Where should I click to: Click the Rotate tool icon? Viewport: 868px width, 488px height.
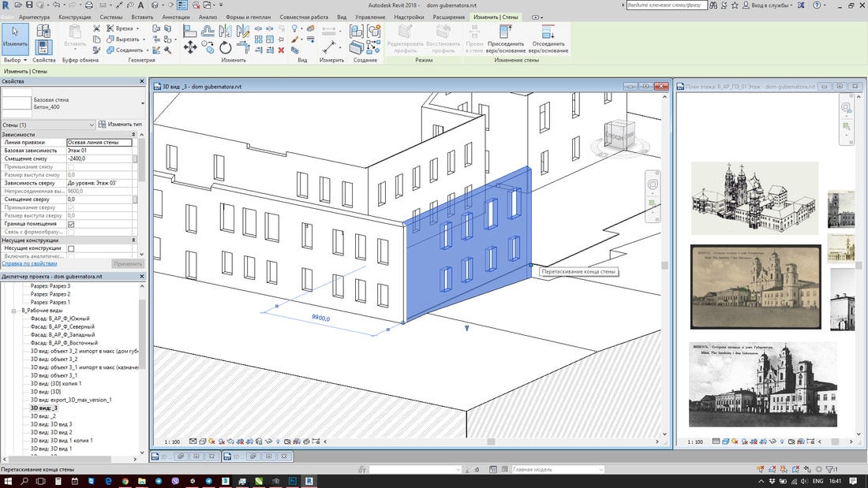tap(226, 48)
